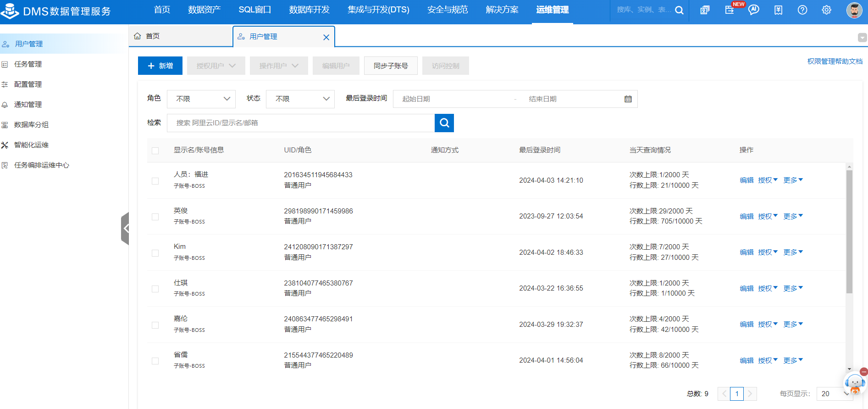Open 更多 dropdown for 嘉伦 row

pyautogui.click(x=793, y=324)
